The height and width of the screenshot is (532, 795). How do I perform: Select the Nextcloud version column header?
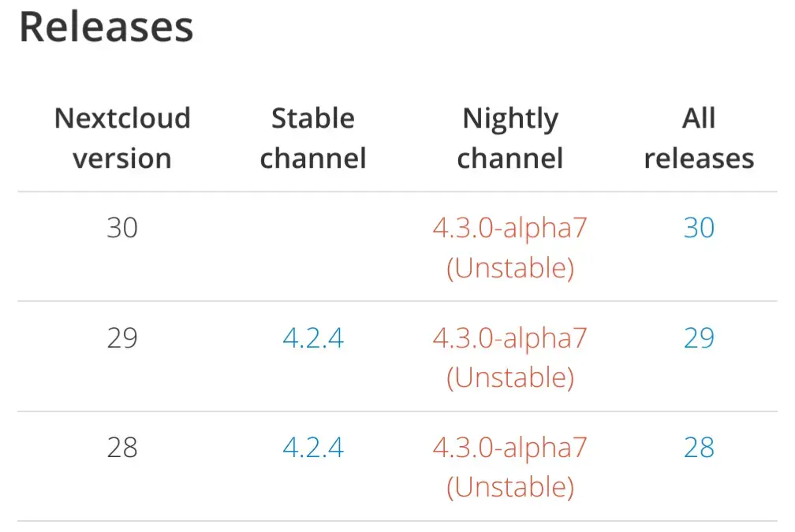(x=122, y=138)
